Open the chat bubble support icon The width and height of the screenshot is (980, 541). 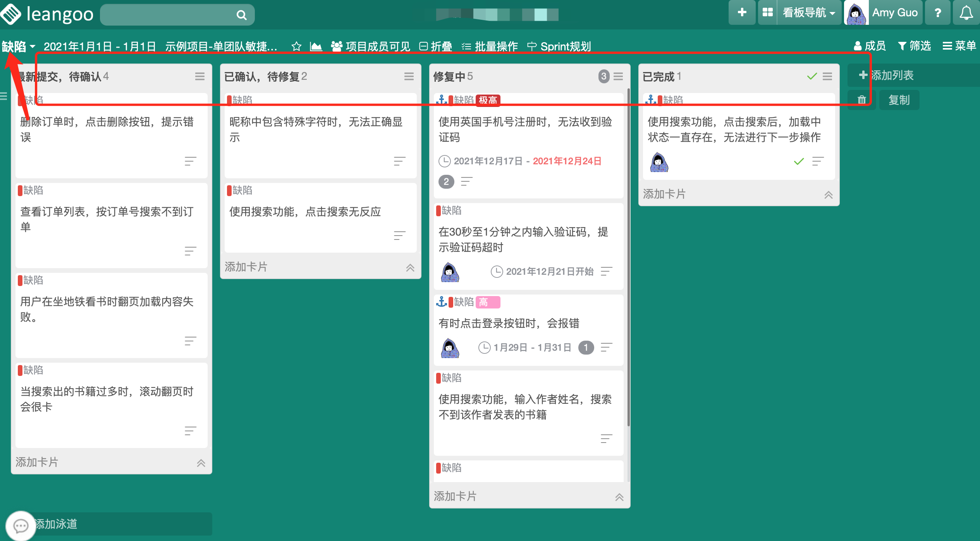[x=21, y=525]
